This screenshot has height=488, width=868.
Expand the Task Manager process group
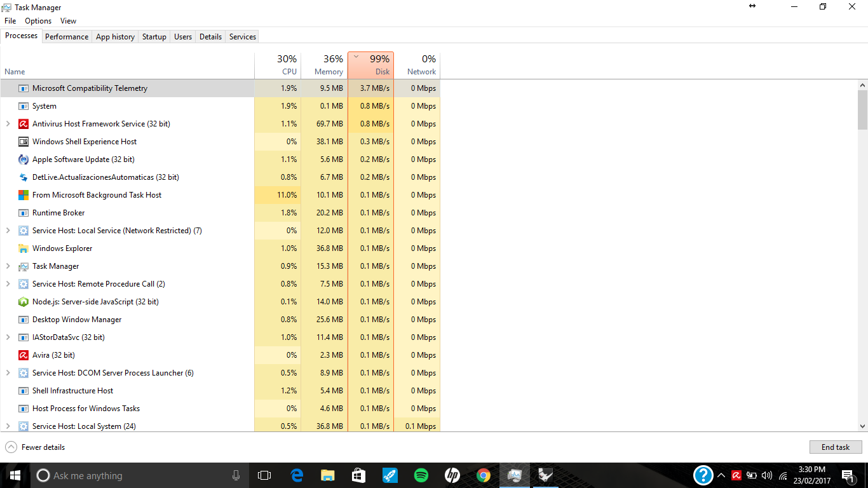pyautogui.click(x=8, y=266)
